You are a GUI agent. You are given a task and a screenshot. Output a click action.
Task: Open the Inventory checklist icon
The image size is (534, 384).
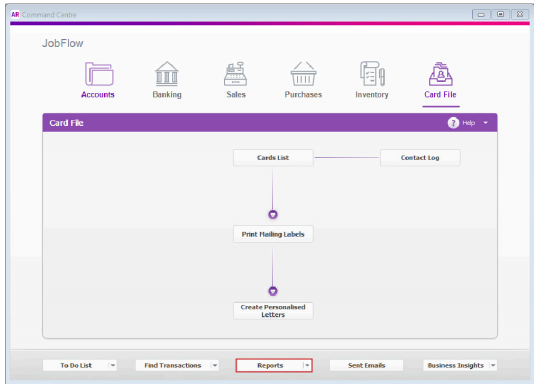(372, 74)
